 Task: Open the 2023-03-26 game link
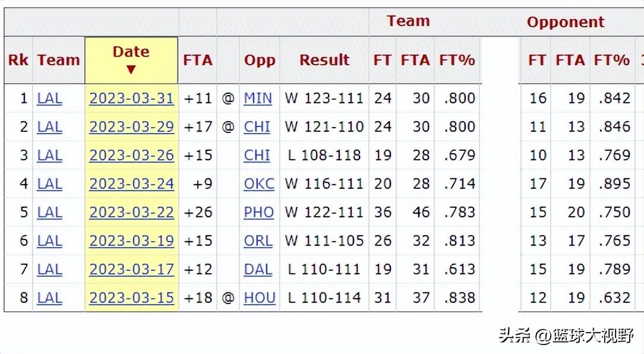131,155
